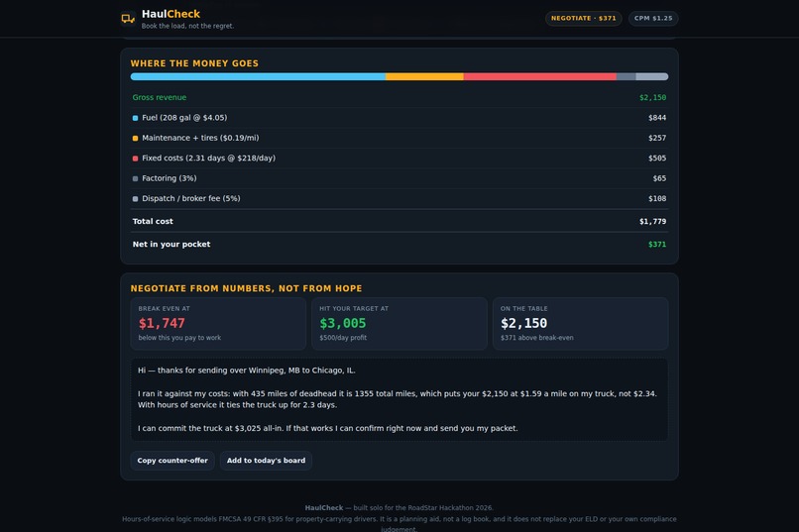This screenshot has width=799, height=532.
Task: Click the Winnipeg, MB to Chicago, IL greeting line
Action: click(x=247, y=371)
